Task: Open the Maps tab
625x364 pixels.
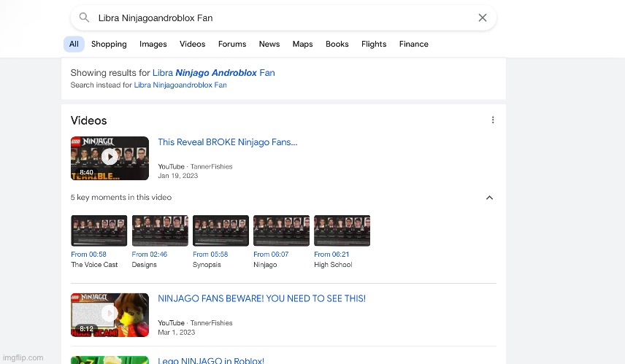Action: pyautogui.click(x=302, y=44)
